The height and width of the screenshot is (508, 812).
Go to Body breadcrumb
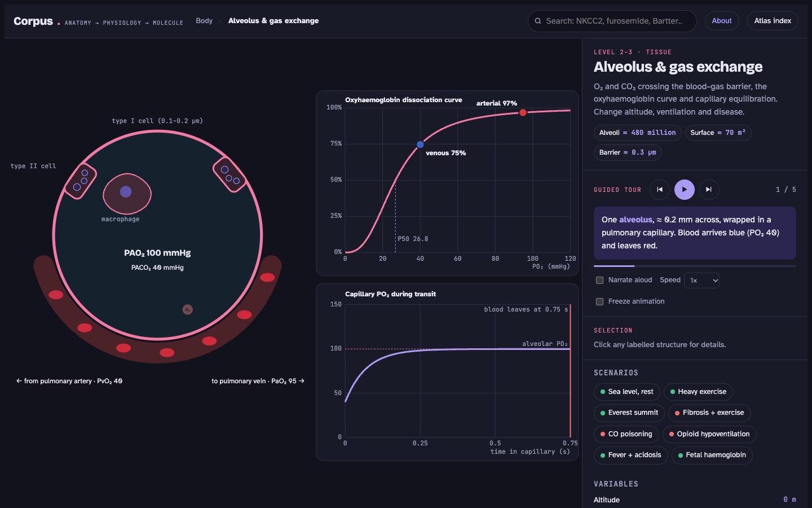[204, 21]
